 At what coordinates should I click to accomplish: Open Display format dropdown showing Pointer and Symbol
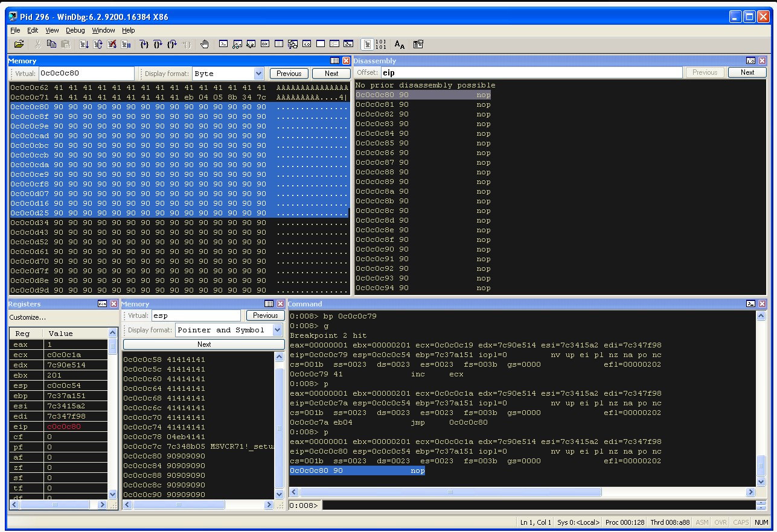tap(229, 330)
